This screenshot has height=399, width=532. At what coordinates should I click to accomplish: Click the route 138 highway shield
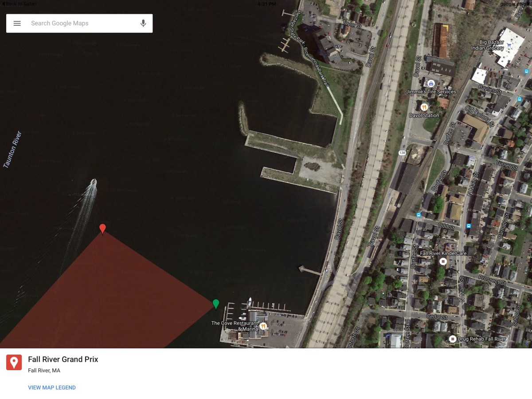pyautogui.click(x=402, y=153)
